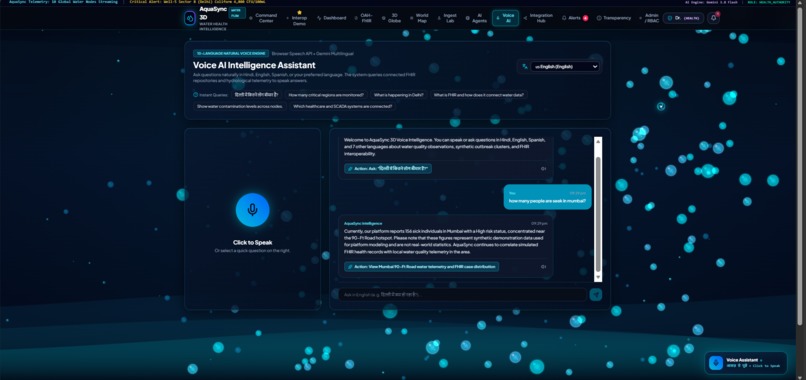Switch to the 3D Globe tab
Image resolution: width=806 pixels, height=380 pixels.
pyautogui.click(x=392, y=18)
